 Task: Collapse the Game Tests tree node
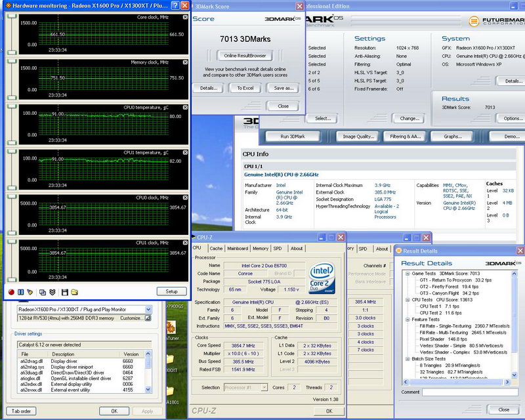pyautogui.click(x=408, y=273)
